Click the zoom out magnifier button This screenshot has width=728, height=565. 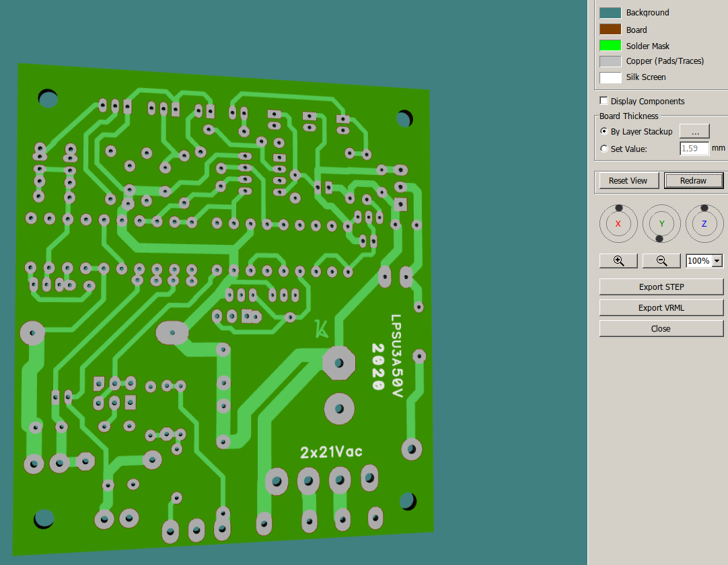pos(661,261)
